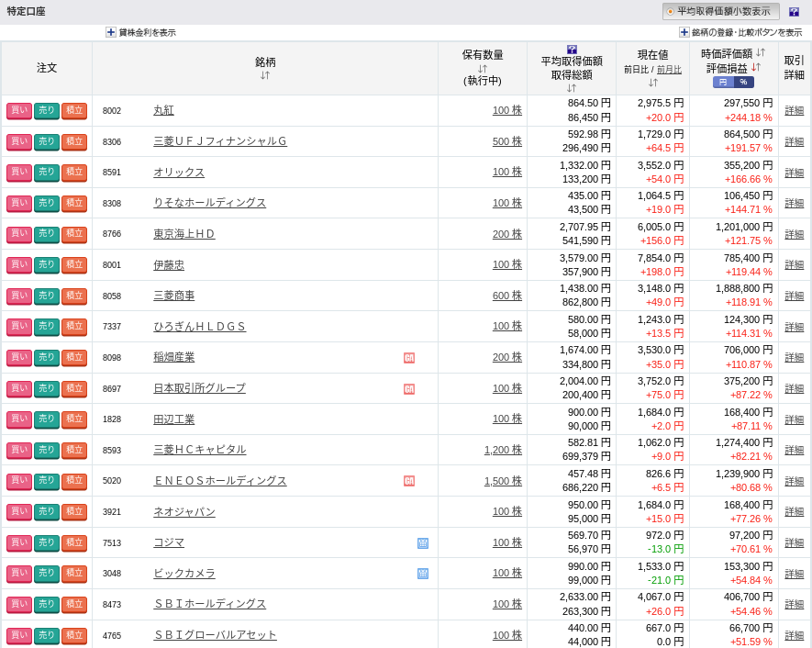812x648 pixels.
Task: Sell ネオジャパン with 売り button
Action: point(47,512)
